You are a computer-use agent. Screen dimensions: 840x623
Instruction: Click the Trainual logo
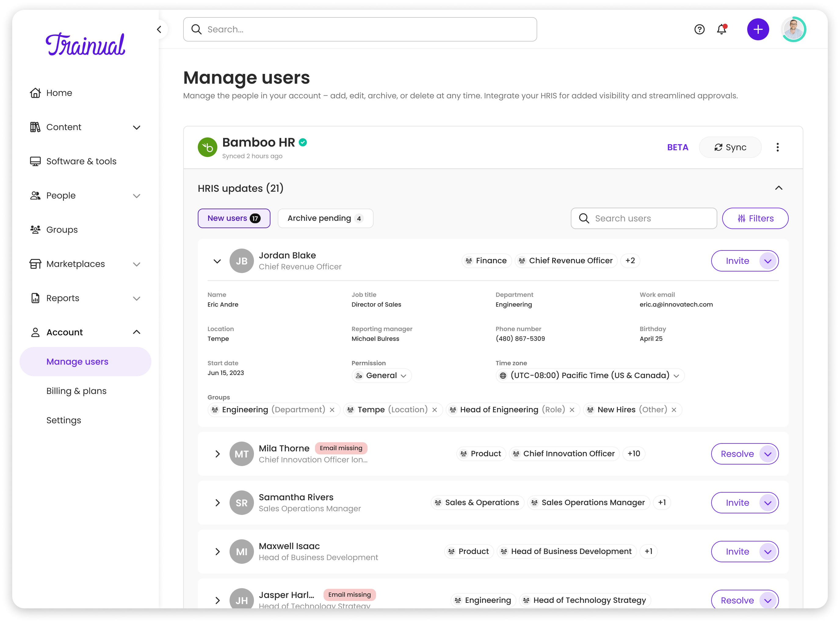[x=85, y=44]
